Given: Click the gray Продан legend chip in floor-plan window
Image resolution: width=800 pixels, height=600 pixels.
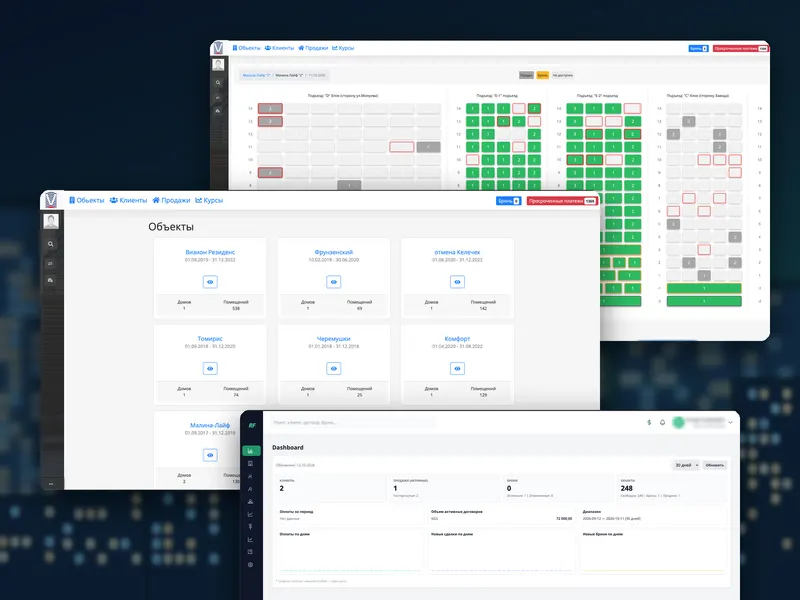Looking at the screenshot, I should [x=527, y=76].
